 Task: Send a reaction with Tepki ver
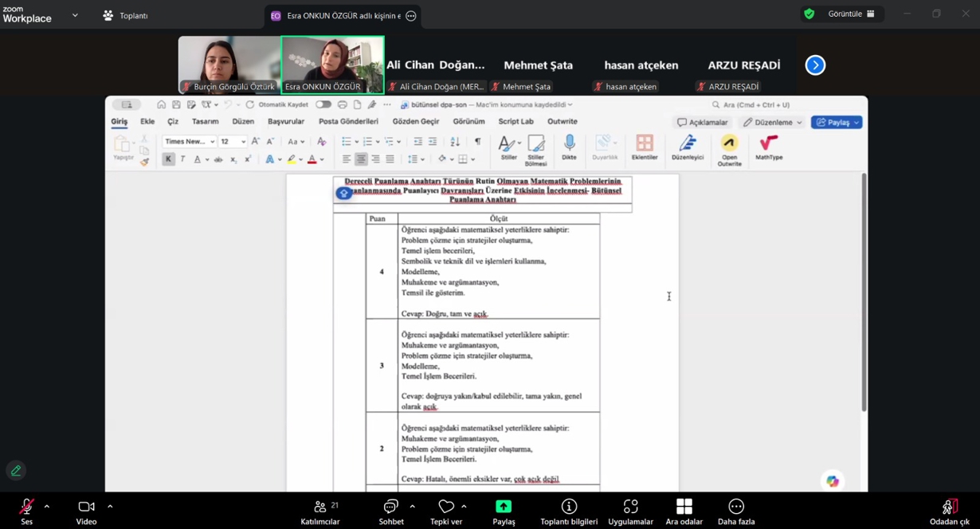pyautogui.click(x=445, y=507)
